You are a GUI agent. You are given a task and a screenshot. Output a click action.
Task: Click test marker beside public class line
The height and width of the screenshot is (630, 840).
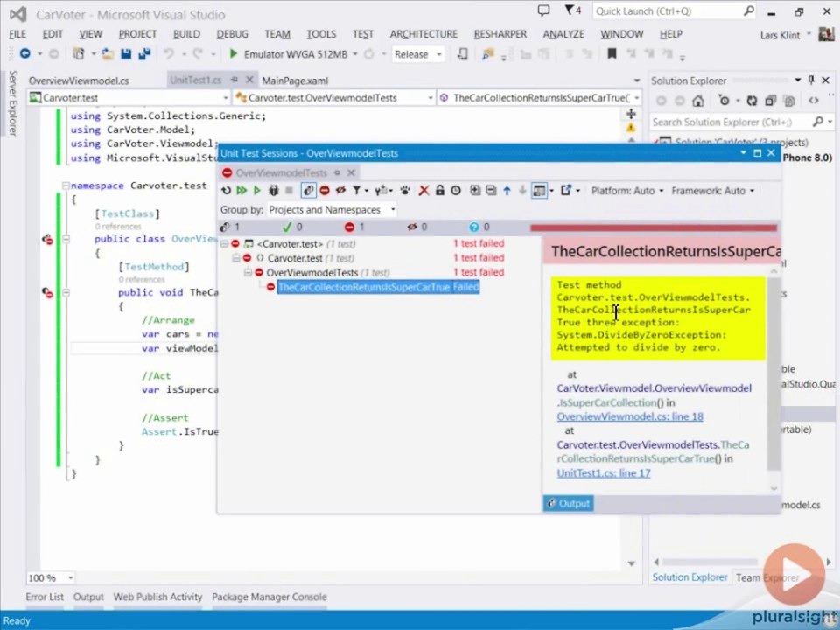click(47, 239)
